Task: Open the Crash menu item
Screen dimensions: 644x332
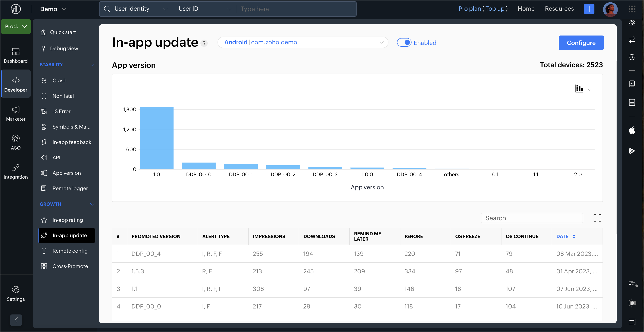Action: [x=59, y=81]
